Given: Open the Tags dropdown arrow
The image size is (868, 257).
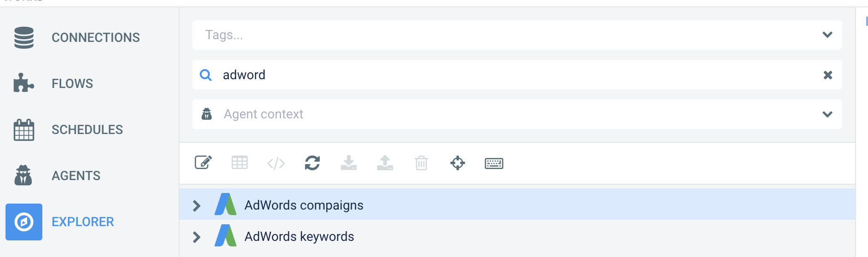Looking at the screenshot, I should 827,35.
